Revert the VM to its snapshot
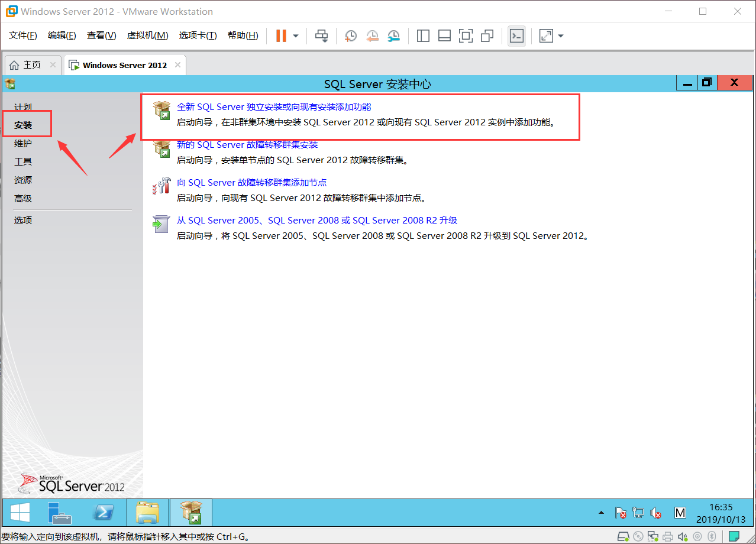This screenshot has height=544, width=756. (x=372, y=35)
